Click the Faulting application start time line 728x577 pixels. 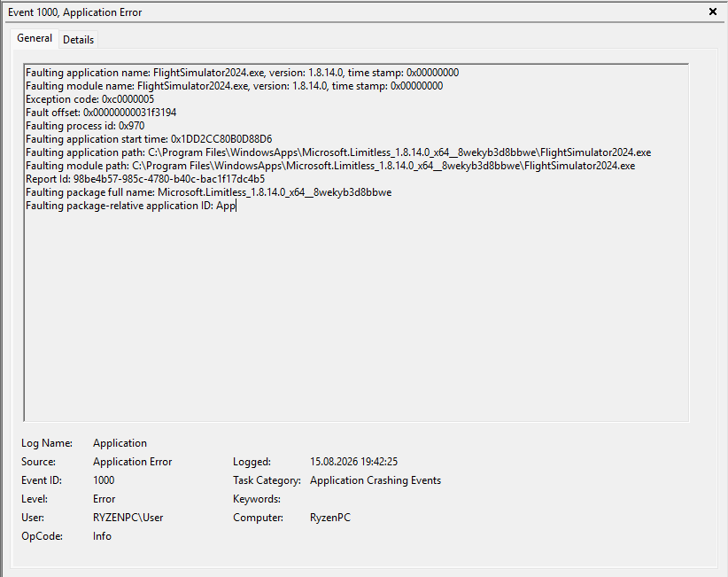point(149,139)
